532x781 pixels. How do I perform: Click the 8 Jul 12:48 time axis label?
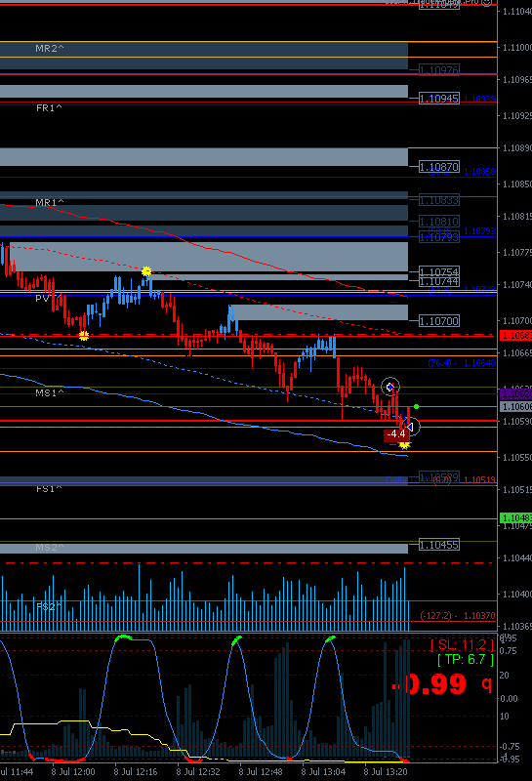tap(261, 772)
